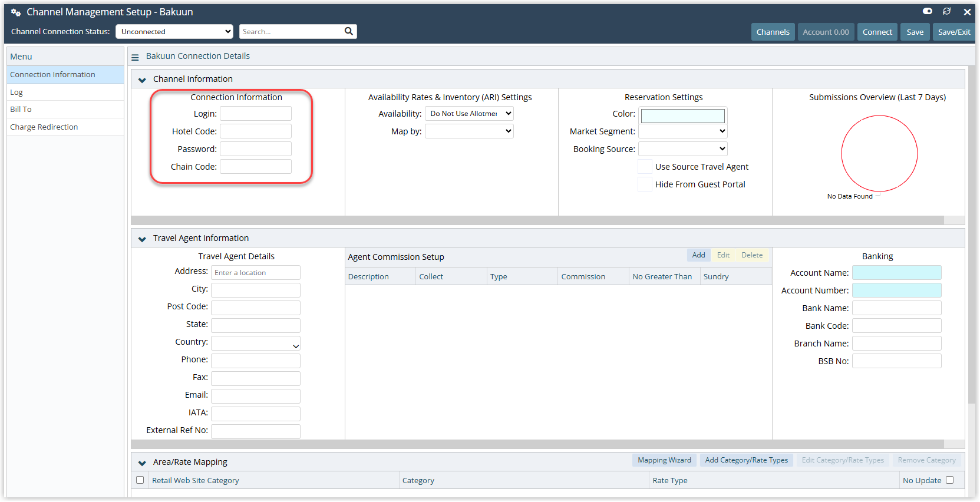Click the Sundry column header

tap(735, 276)
